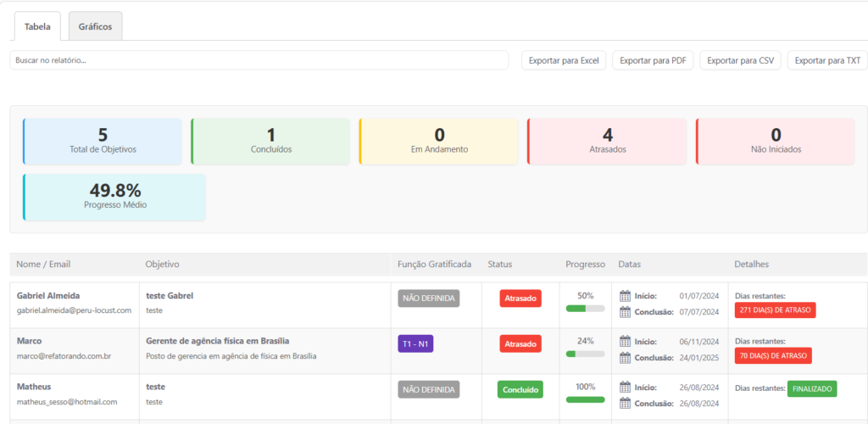Export report as TXT file
Viewport: 868px width, 424px height.
[x=827, y=60]
